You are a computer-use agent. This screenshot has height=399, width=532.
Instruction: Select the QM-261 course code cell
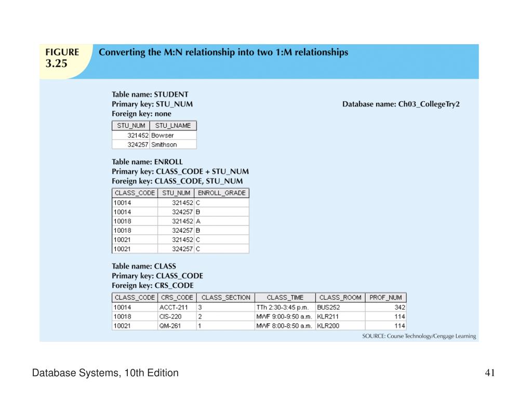click(x=177, y=326)
